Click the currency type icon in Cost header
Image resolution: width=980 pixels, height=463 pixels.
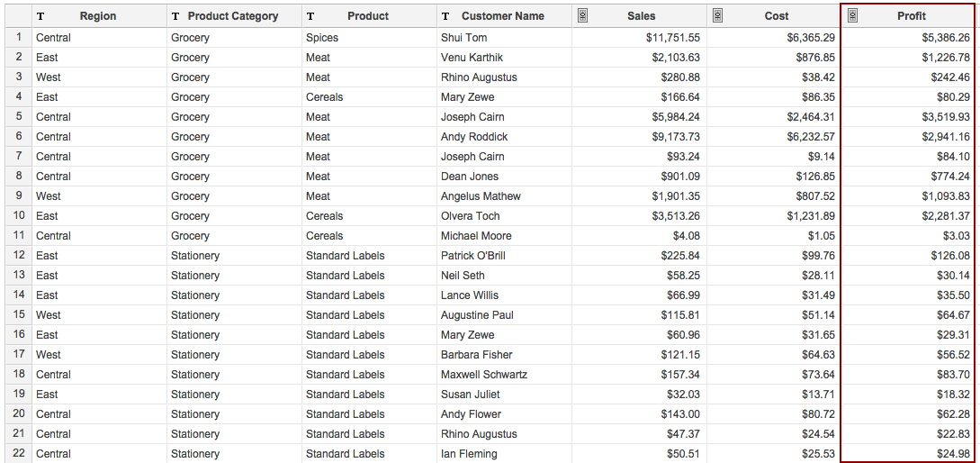(x=717, y=15)
